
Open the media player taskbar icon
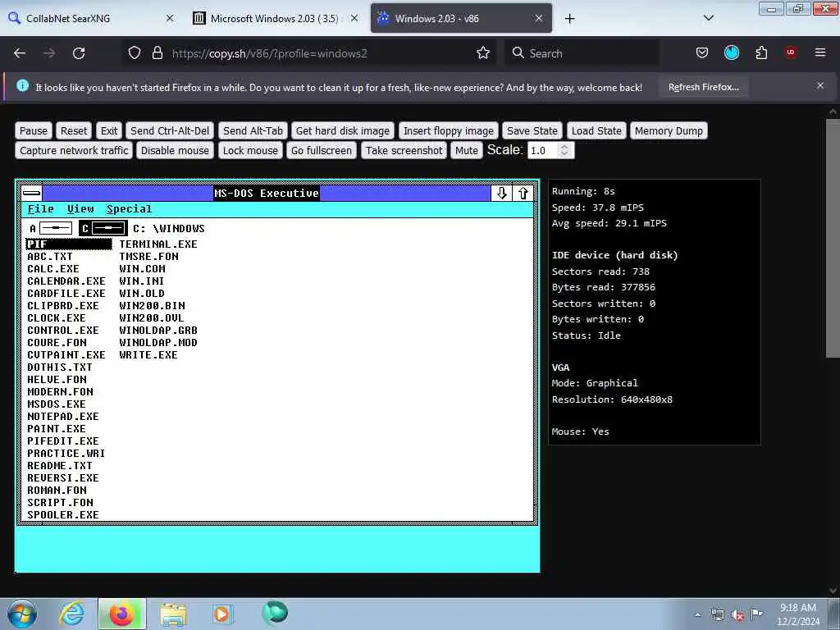(221, 614)
